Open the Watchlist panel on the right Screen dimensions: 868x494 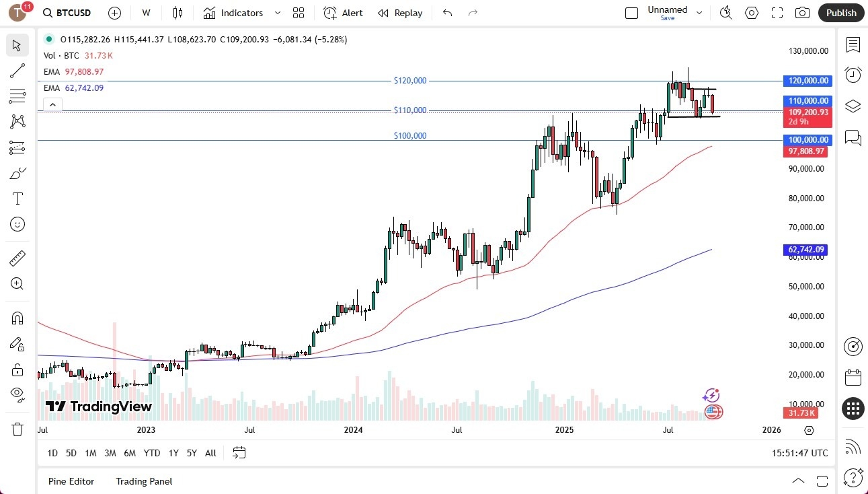853,45
